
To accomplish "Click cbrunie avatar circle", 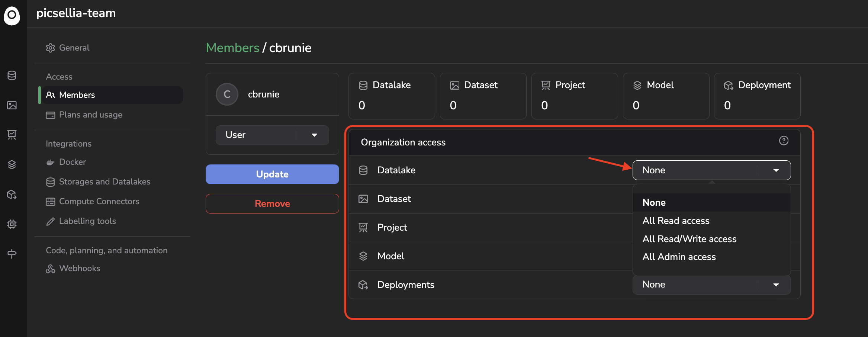I will 227,94.
